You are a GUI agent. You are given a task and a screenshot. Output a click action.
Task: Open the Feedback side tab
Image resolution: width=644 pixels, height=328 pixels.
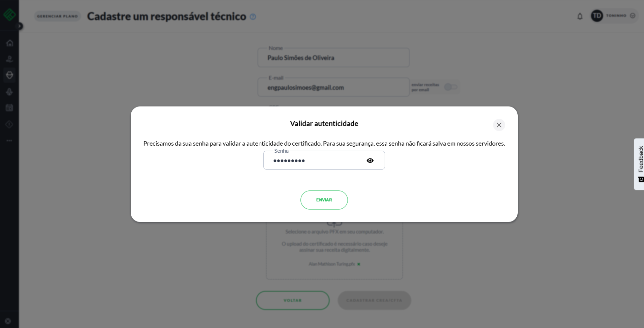[640, 164]
